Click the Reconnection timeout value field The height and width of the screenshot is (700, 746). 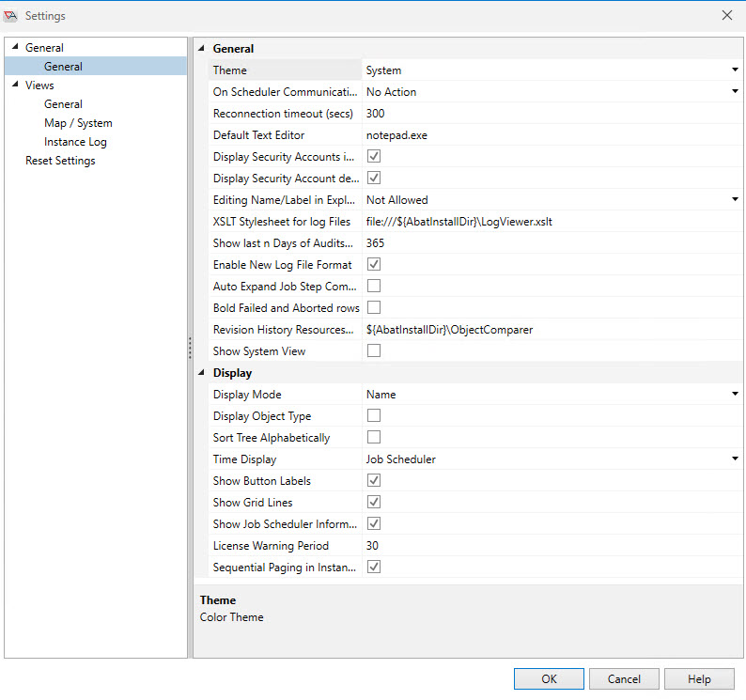click(550, 114)
